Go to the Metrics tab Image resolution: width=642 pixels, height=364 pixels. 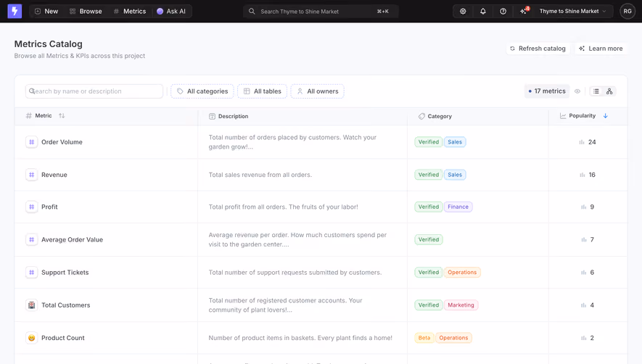[x=130, y=11]
